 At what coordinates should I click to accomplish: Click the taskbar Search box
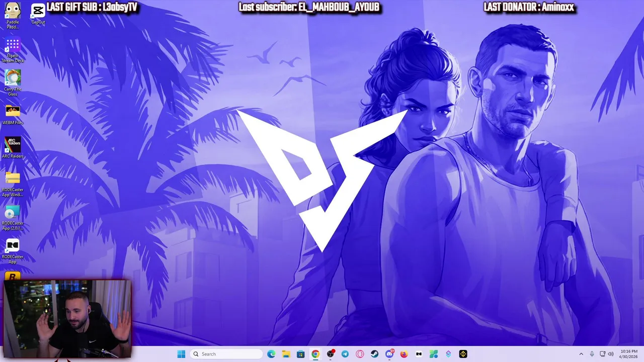pyautogui.click(x=227, y=354)
